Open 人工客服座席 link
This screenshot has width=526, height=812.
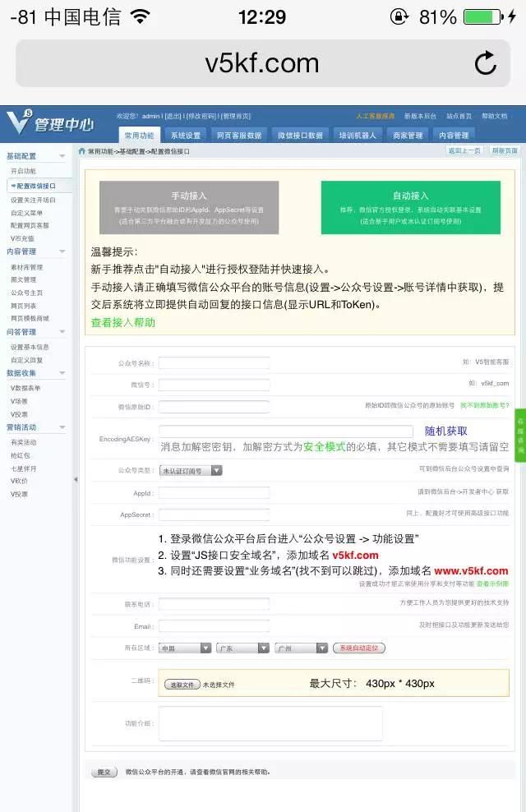coord(376,116)
